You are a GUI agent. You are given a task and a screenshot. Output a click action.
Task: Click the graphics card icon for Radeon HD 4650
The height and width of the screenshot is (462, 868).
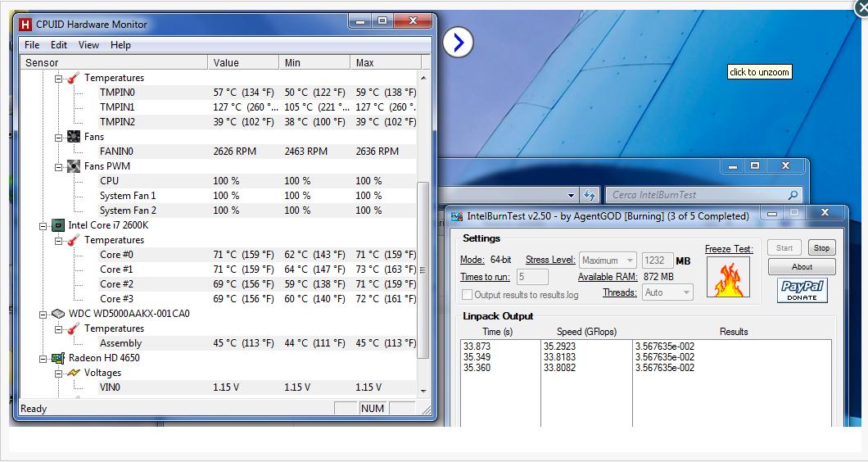58,358
